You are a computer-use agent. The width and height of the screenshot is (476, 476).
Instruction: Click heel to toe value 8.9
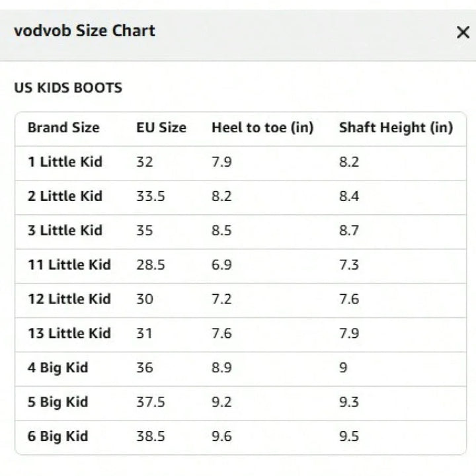pyautogui.click(x=221, y=368)
